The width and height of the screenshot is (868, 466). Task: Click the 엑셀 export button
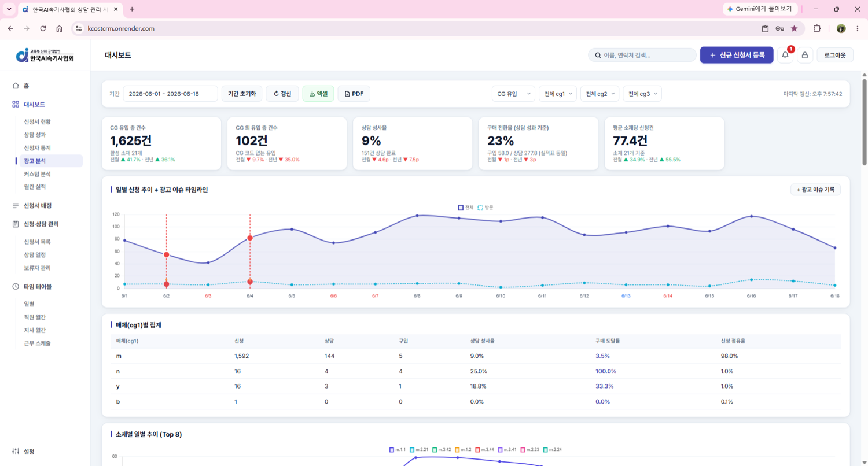click(318, 94)
